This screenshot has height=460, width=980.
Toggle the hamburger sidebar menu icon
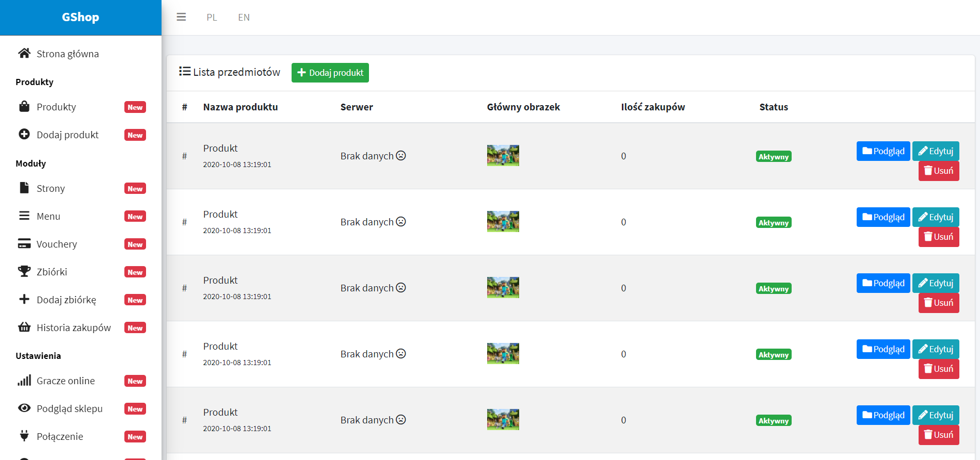tap(181, 17)
